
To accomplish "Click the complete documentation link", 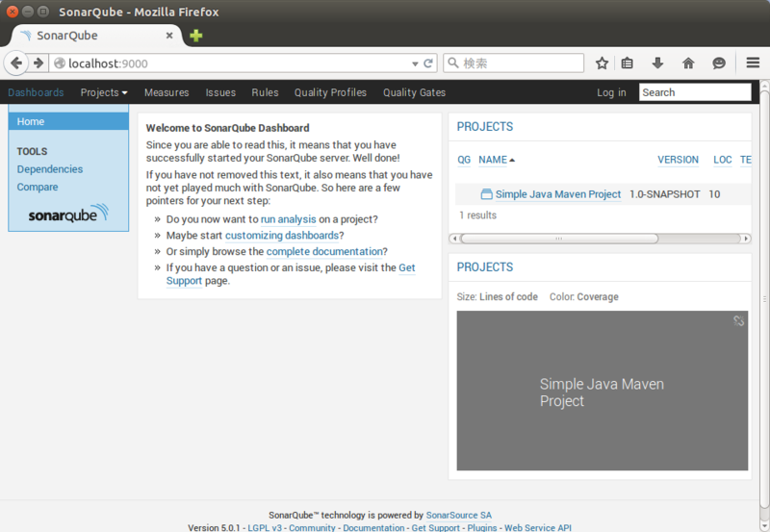I will pyautogui.click(x=324, y=251).
